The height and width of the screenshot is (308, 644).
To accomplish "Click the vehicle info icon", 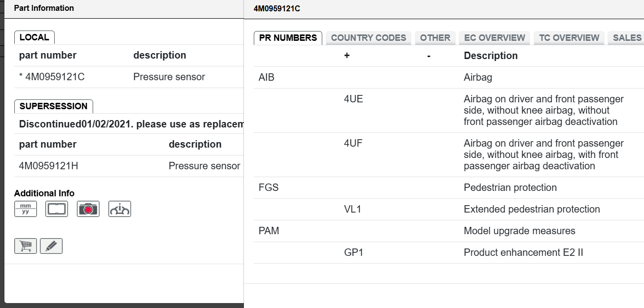I will (x=120, y=209).
